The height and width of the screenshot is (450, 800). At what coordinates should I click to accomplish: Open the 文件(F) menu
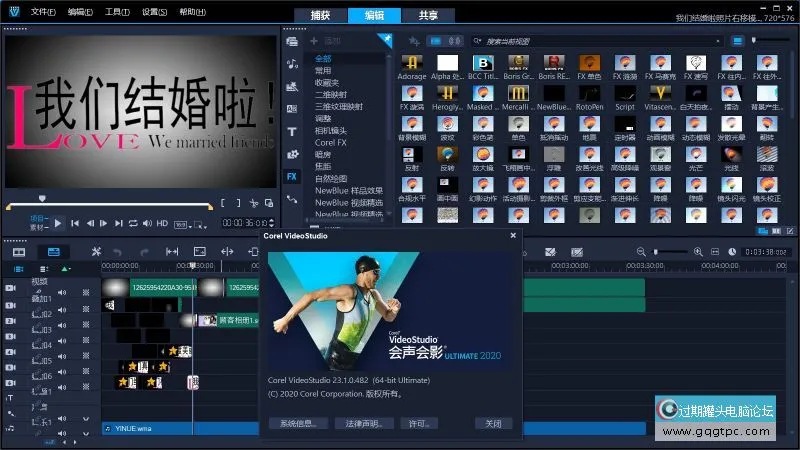43,12
